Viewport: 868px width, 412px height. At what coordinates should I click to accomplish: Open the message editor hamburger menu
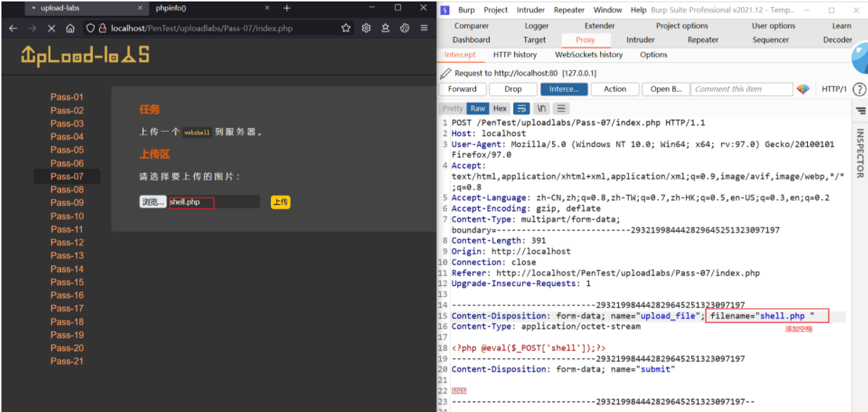561,109
